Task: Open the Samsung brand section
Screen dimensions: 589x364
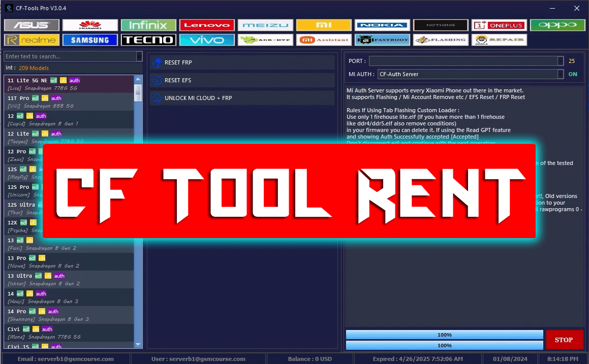Action: (90, 40)
